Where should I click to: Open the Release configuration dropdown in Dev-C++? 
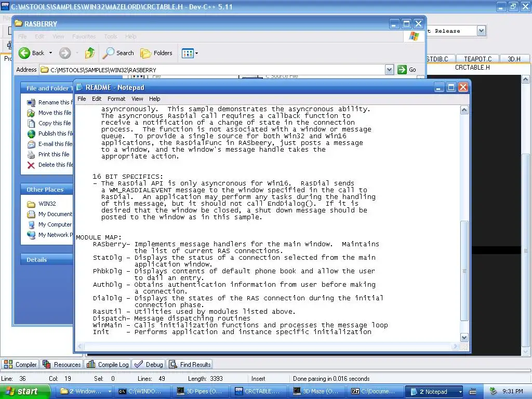tap(481, 31)
